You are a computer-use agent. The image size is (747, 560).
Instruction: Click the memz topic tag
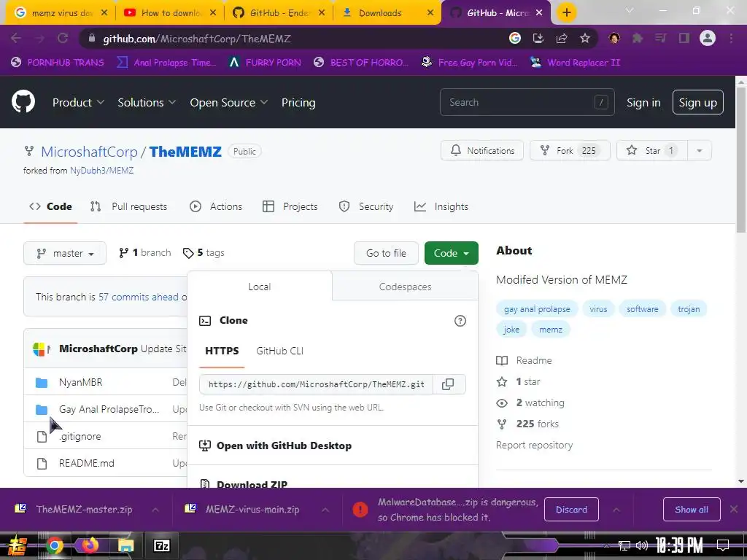pos(551,330)
